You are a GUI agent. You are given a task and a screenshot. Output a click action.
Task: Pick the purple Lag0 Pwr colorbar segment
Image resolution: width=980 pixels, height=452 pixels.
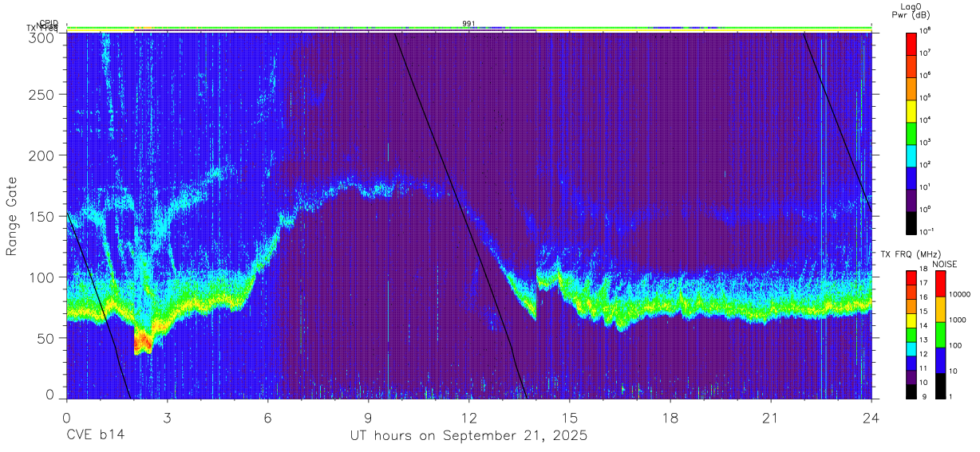click(x=911, y=201)
